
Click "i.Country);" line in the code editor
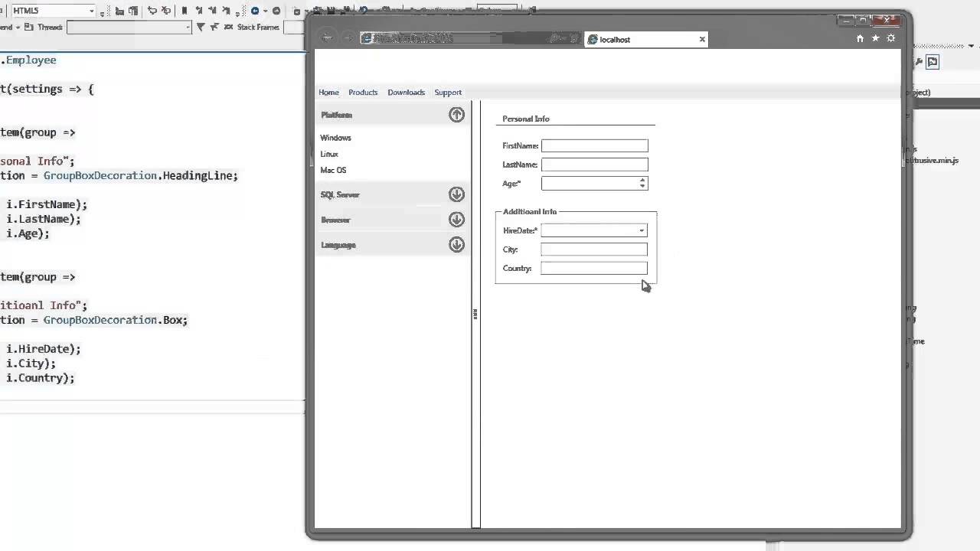point(41,378)
